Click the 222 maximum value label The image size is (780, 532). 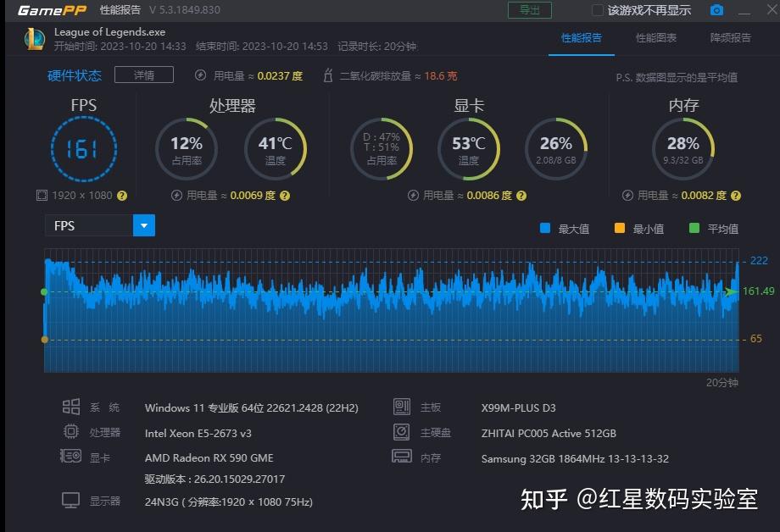(759, 261)
